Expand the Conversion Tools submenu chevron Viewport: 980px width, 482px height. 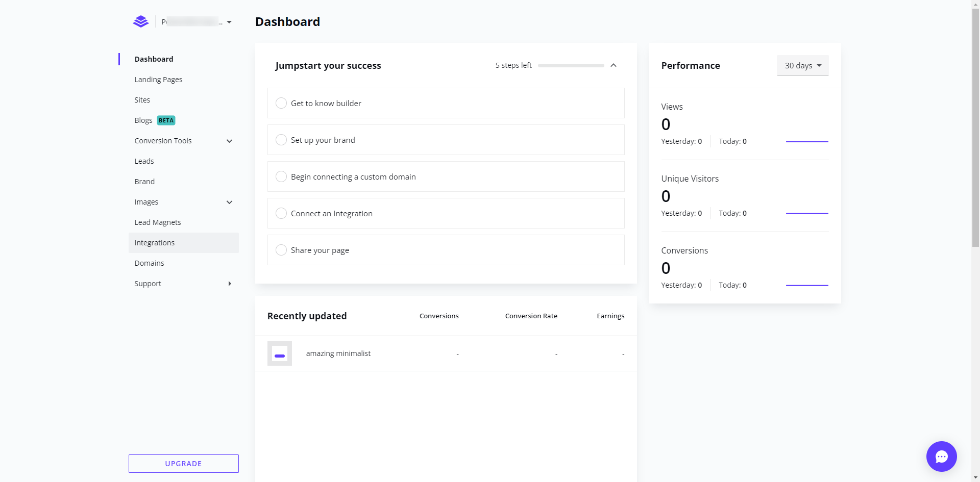click(230, 141)
